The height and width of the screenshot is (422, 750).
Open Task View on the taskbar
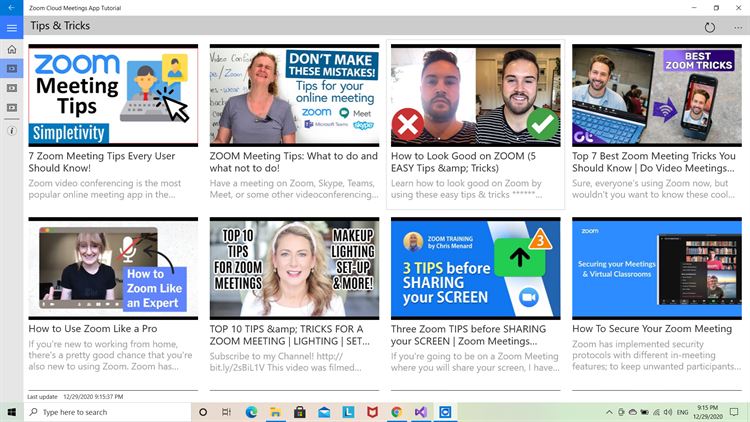[x=227, y=412]
